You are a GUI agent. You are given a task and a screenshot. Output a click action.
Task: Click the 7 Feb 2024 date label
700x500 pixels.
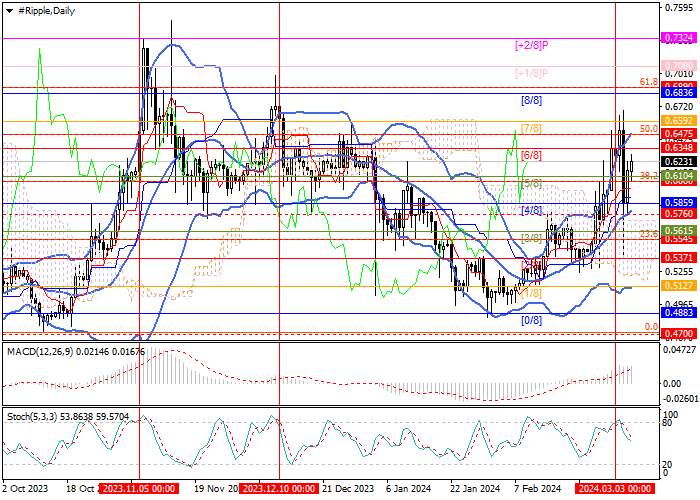536,488
